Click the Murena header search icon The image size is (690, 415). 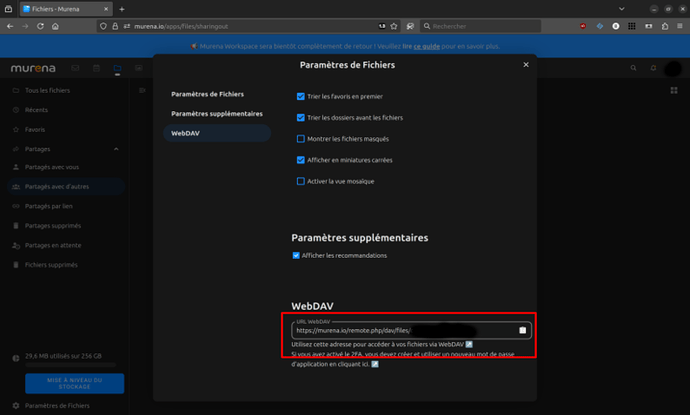point(633,68)
